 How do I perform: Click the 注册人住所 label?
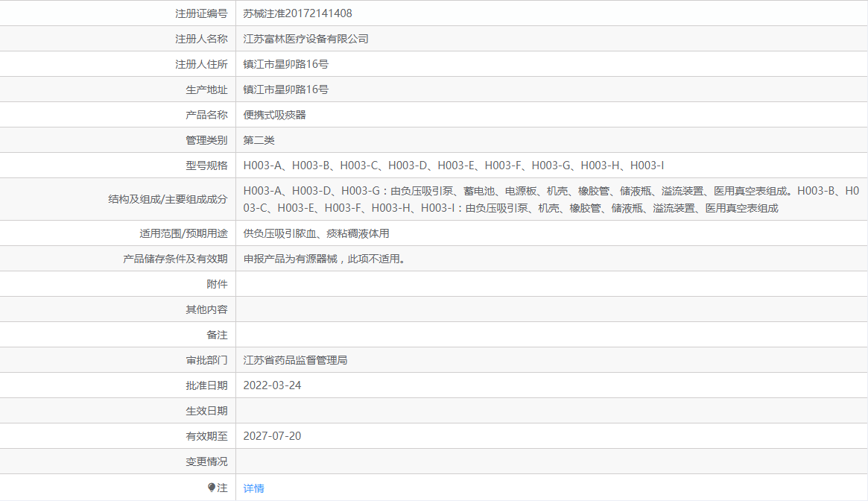point(201,64)
